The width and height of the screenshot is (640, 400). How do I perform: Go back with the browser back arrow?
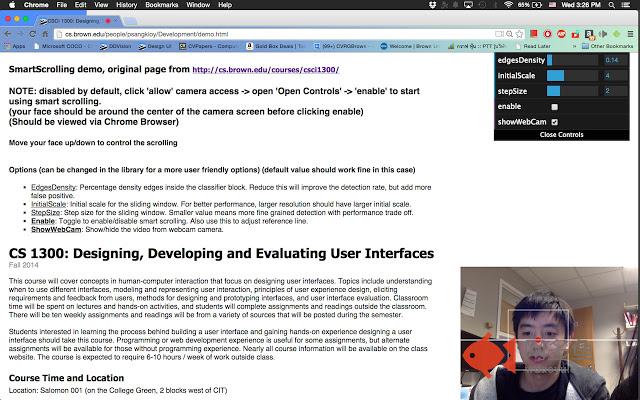8,34
